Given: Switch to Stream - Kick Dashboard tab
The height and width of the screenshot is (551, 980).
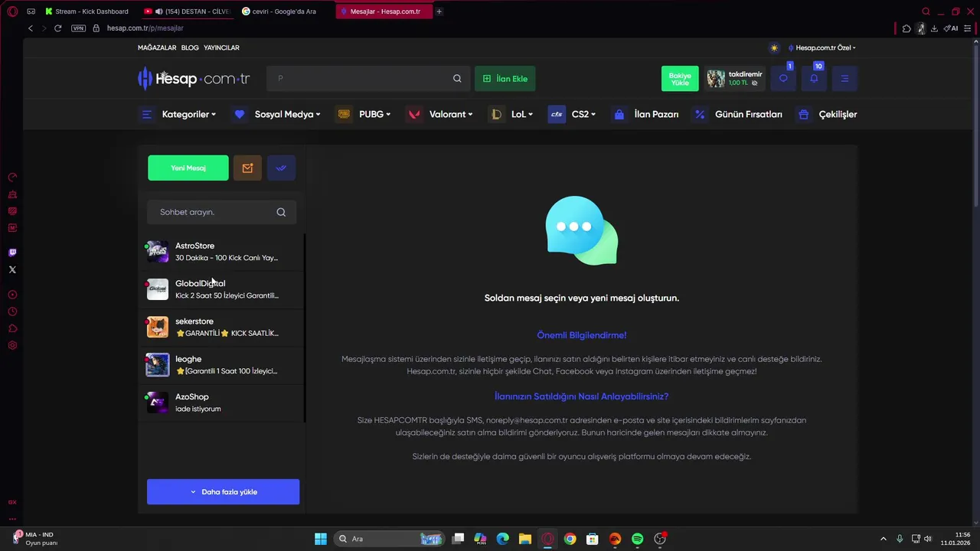Looking at the screenshot, I should pyautogui.click(x=89, y=11).
